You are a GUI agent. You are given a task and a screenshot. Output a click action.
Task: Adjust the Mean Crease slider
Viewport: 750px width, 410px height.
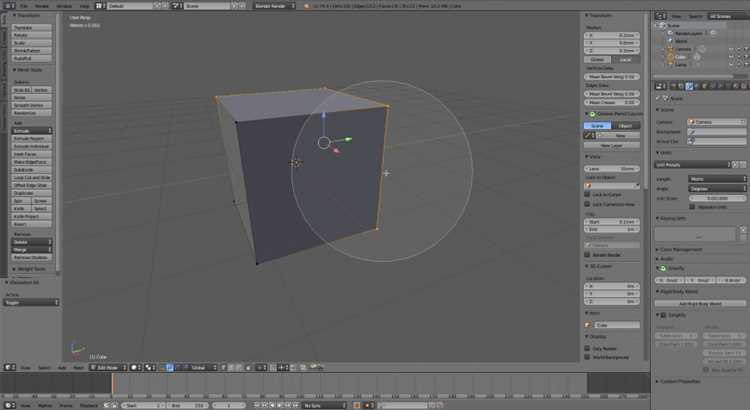tap(612, 102)
